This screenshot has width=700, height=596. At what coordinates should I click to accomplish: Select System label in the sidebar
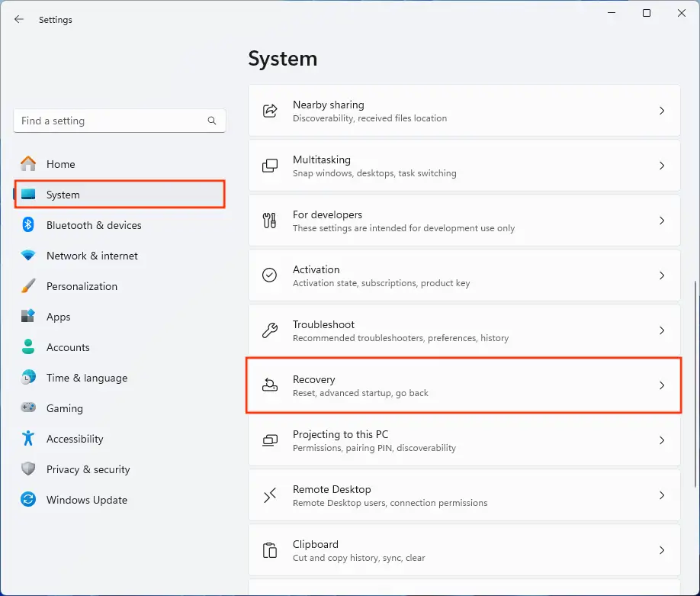tap(63, 195)
